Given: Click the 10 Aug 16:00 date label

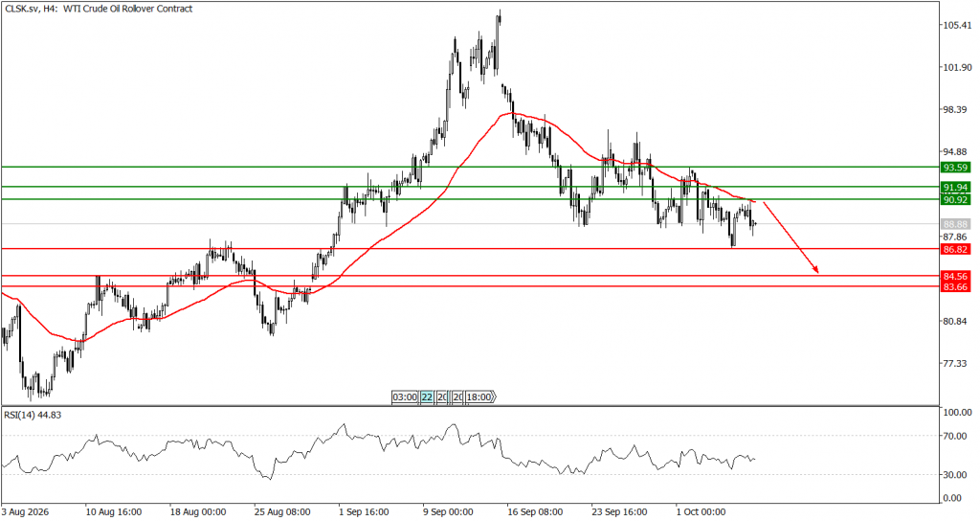Looking at the screenshot, I should point(113,511).
